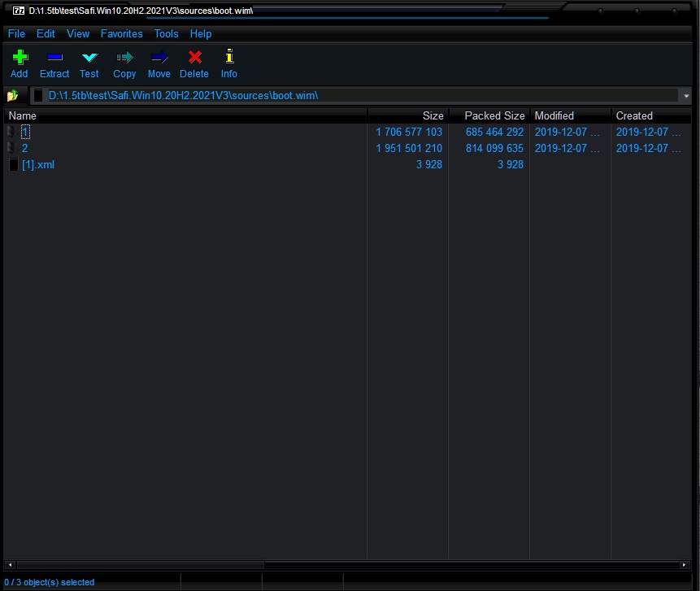Sort by the Name column header
700x591 pixels.
(x=185, y=115)
